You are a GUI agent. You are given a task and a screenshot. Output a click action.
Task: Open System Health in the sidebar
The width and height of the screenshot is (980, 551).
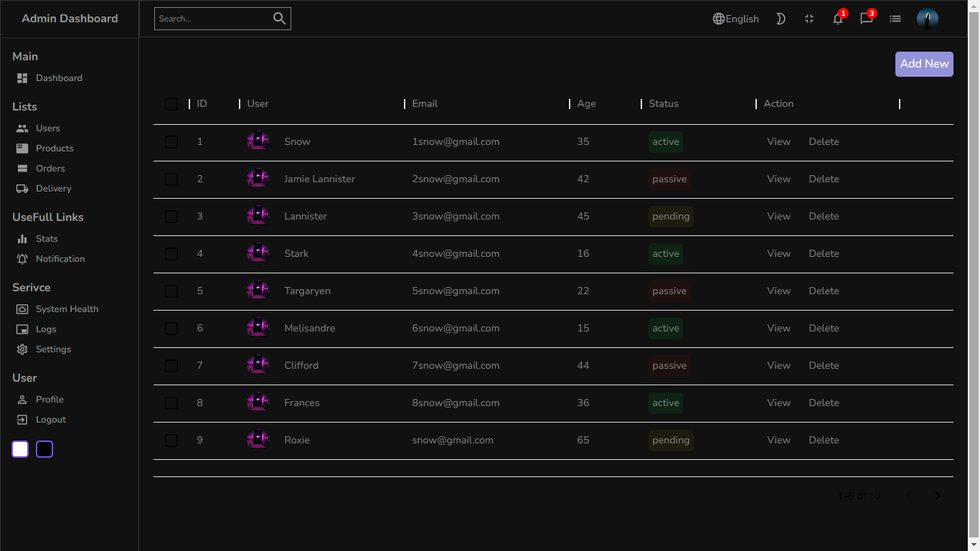[x=68, y=309]
